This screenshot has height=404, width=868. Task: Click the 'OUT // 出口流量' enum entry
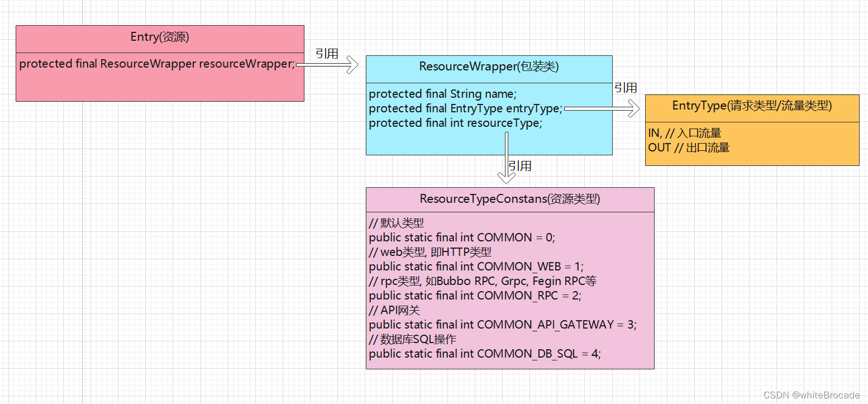coord(689,148)
